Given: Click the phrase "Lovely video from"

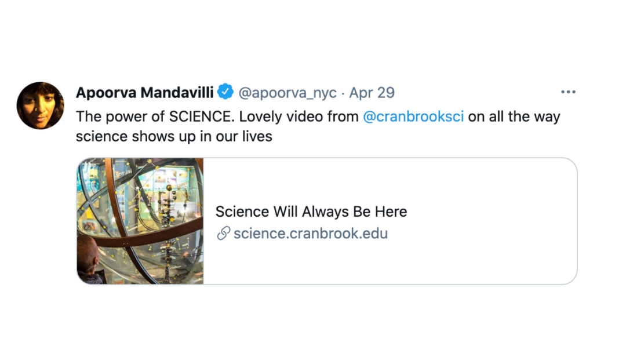Looking at the screenshot, I should coord(299,117).
